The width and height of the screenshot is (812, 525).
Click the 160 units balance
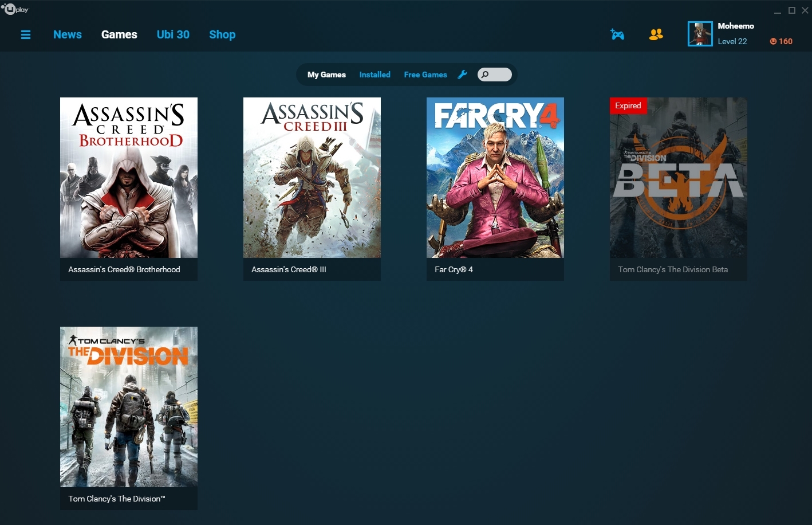click(x=786, y=41)
